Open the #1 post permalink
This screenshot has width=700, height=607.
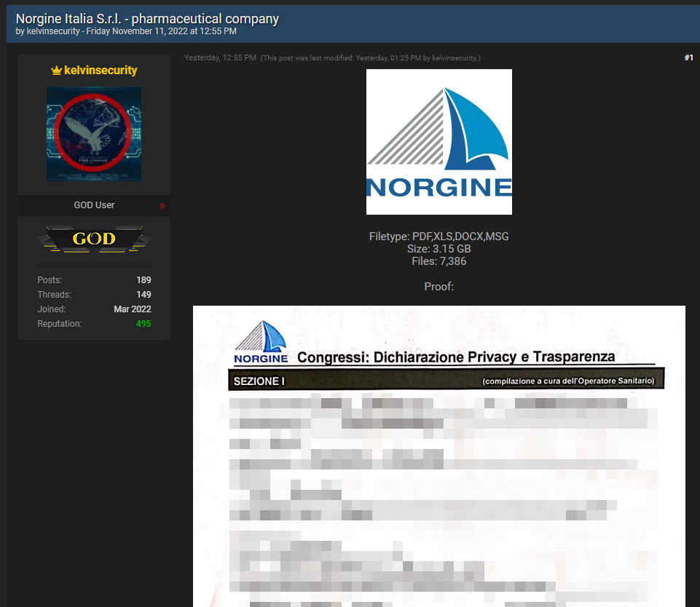688,57
